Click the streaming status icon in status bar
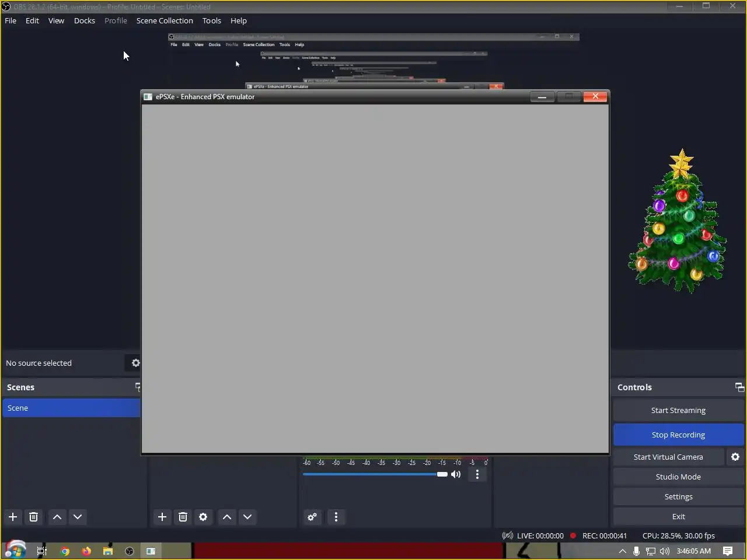 coord(508,535)
